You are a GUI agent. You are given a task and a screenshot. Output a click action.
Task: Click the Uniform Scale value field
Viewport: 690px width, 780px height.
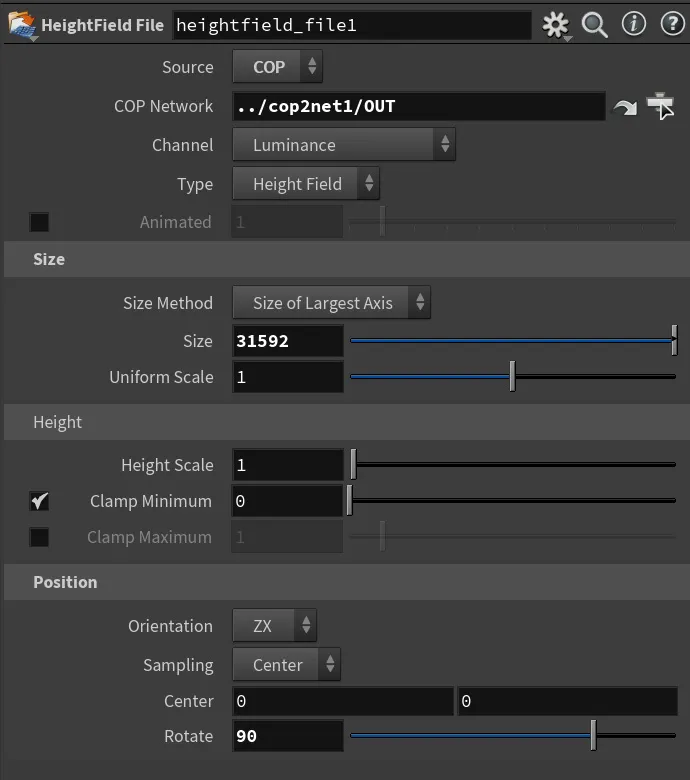[x=288, y=377]
